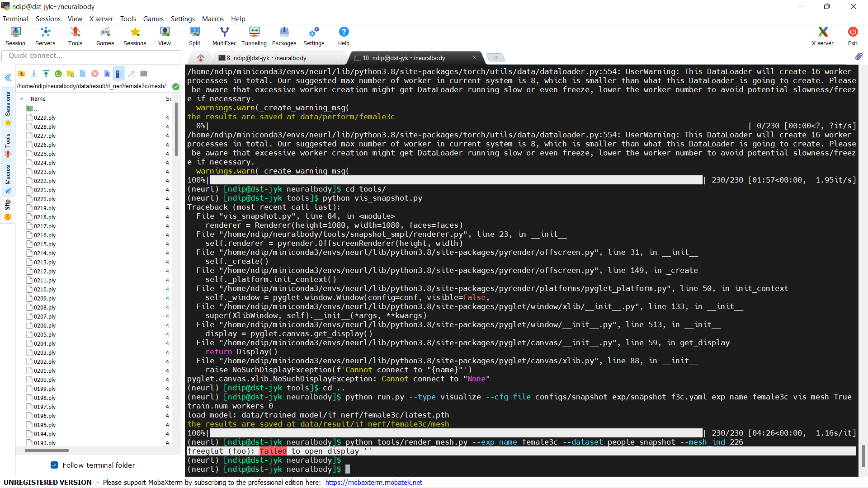Open the Packages manager
Image resolution: width=868 pixels, height=488 pixels.
click(x=284, y=36)
